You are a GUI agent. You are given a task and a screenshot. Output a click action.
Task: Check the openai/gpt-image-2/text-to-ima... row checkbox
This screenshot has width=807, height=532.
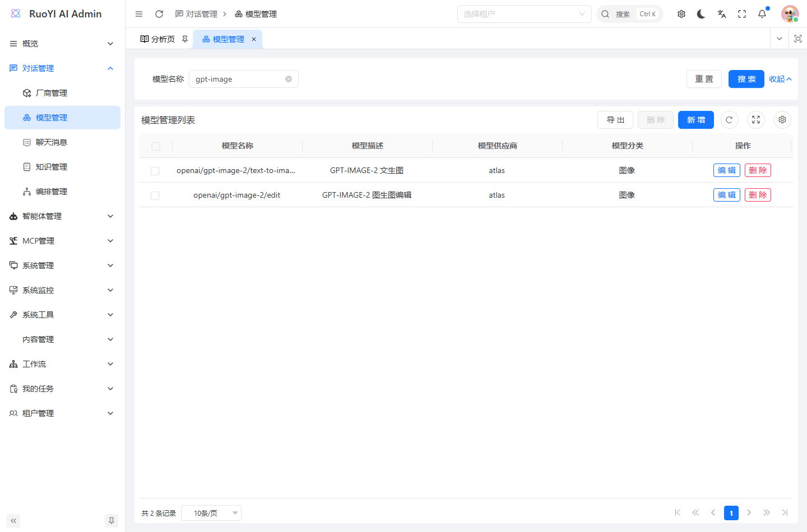pyautogui.click(x=155, y=171)
